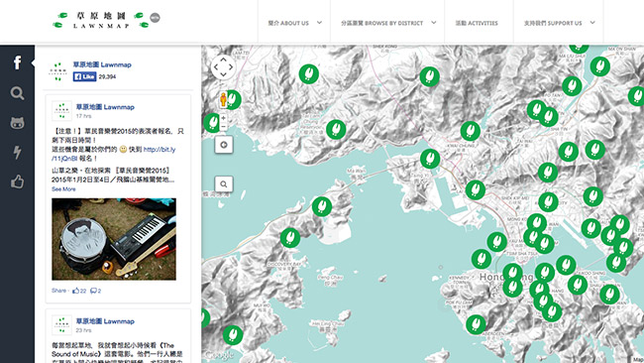Click the map search magnifier button
644x363 pixels.
[x=224, y=184]
